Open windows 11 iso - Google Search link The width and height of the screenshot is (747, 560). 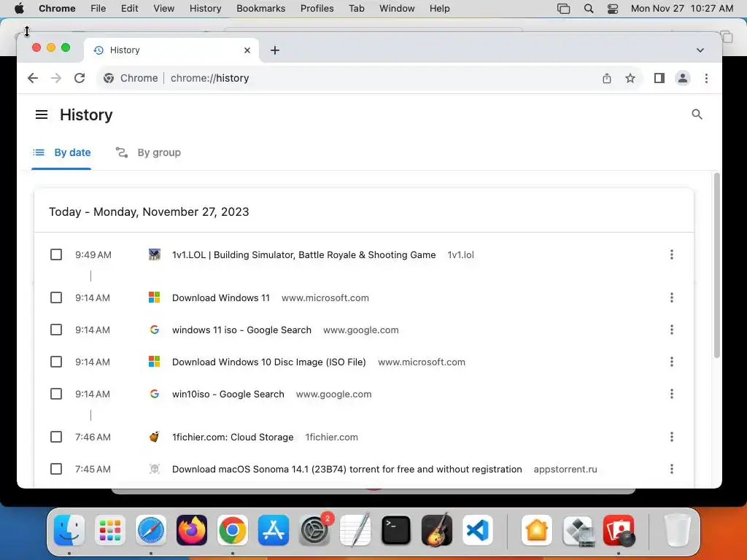241,330
